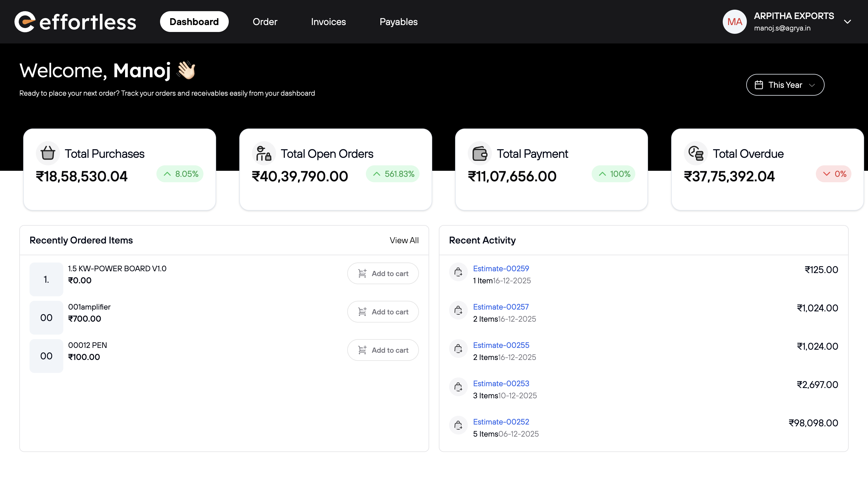Add 00012 PEN to cart
The image size is (868, 490).
click(x=383, y=350)
